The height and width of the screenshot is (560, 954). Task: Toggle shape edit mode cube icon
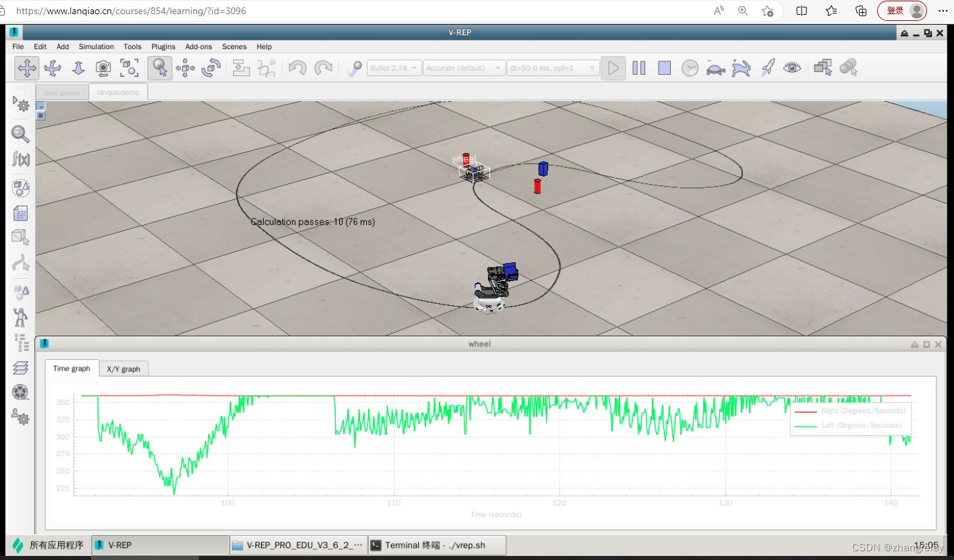click(21, 237)
